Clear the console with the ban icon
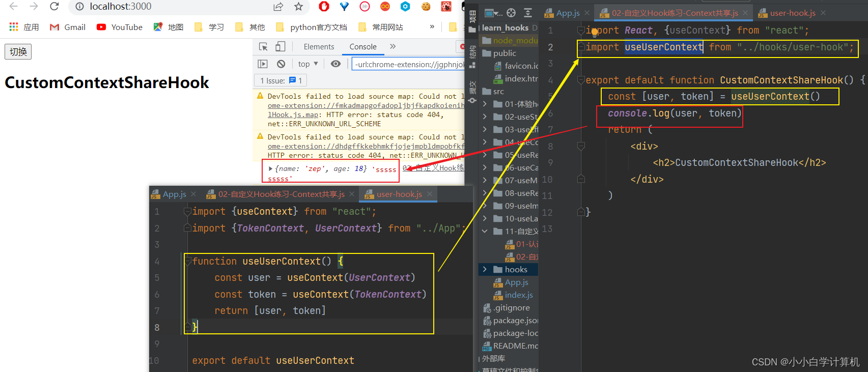The width and height of the screenshot is (868, 372). click(281, 64)
